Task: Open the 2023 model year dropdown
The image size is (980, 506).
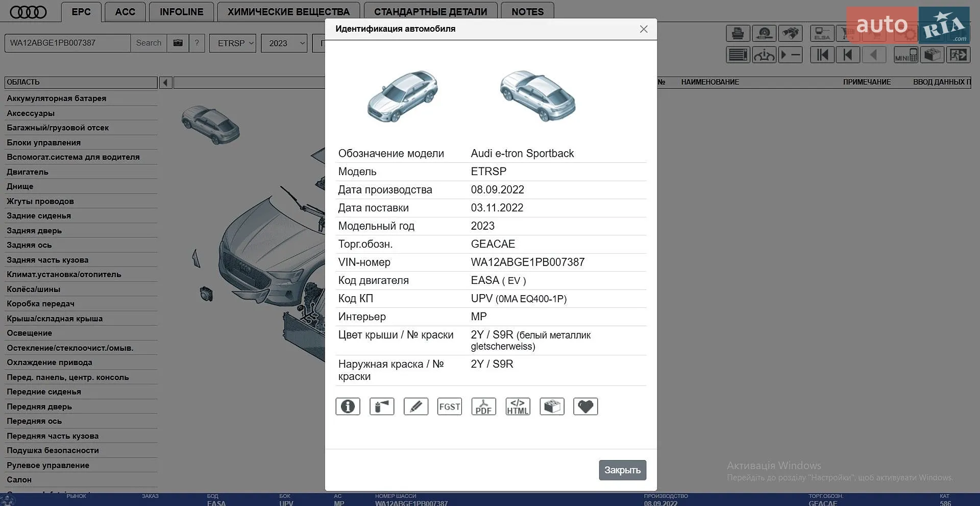Action: (x=284, y=43)
